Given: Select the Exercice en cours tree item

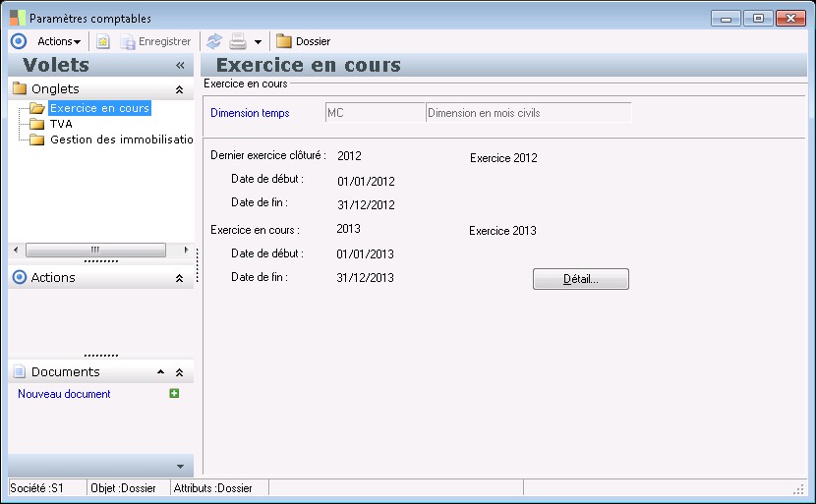Looking at the screenshot, I should click(100, 108).
